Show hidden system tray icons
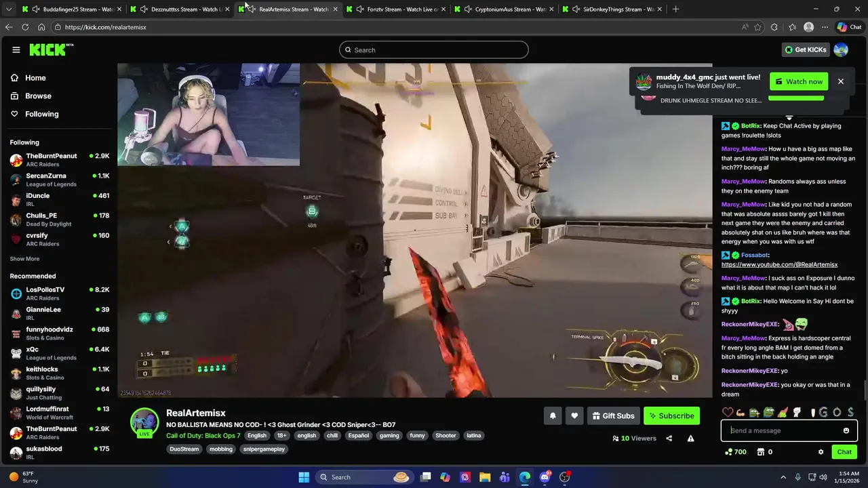 (x=783, y=477)
